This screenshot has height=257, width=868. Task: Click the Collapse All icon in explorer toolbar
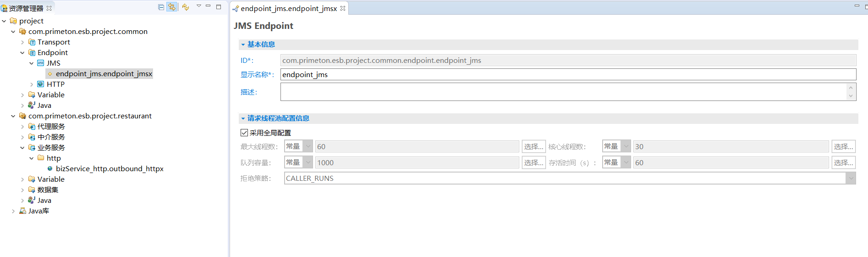click(161, 7)
